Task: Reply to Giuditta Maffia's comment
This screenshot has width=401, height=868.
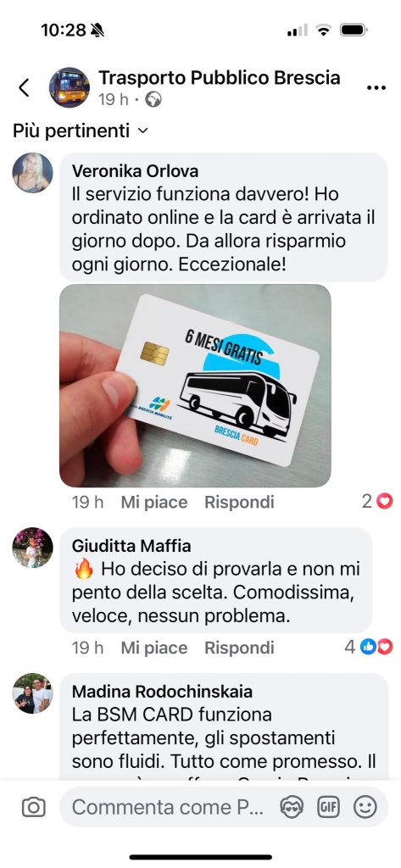Action: tap(239, 648)
